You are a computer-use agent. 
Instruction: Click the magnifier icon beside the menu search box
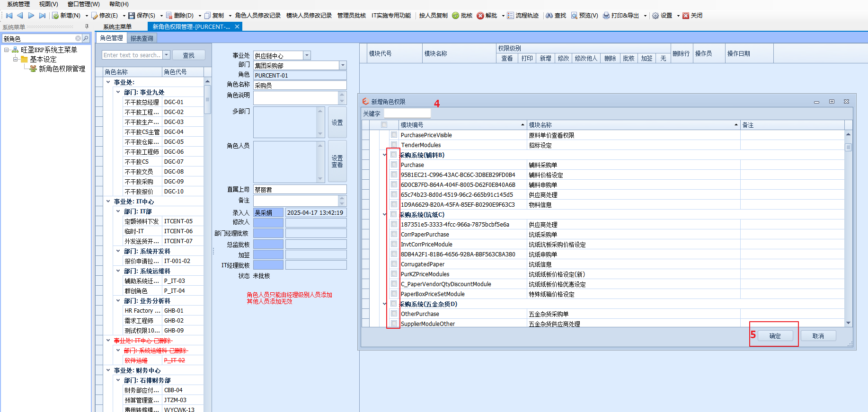[x=86, y=38]
